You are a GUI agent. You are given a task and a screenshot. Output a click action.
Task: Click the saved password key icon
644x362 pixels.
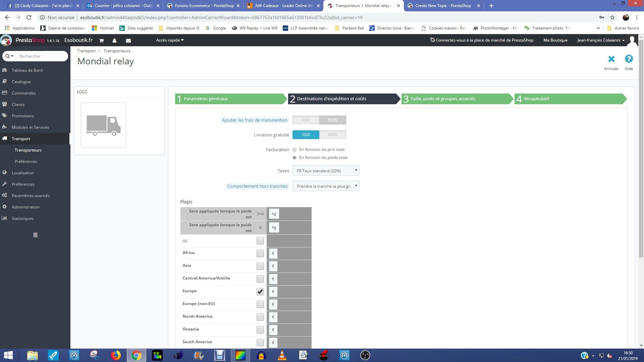tap(602, 17)
